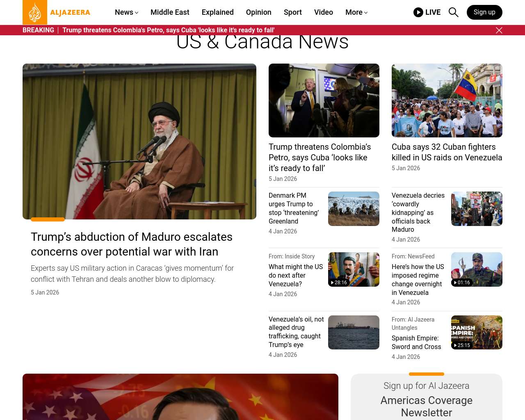Open the search magnifier icon

point(453,12)
